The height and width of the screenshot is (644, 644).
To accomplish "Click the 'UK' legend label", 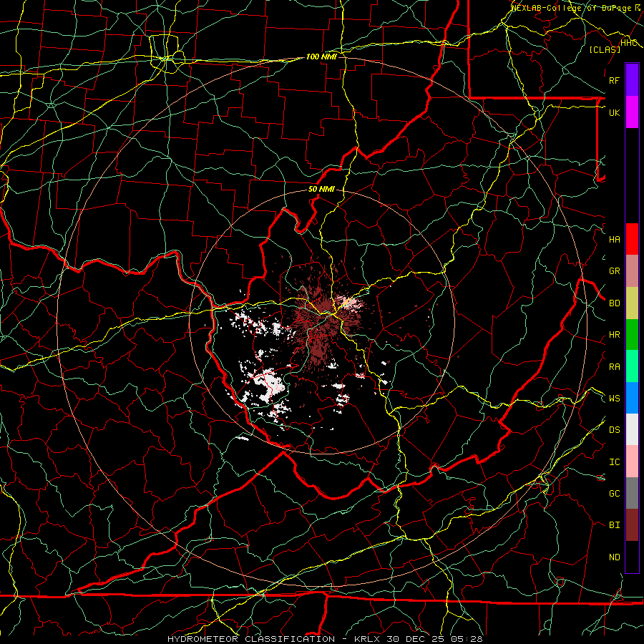I will pos(615,112).
